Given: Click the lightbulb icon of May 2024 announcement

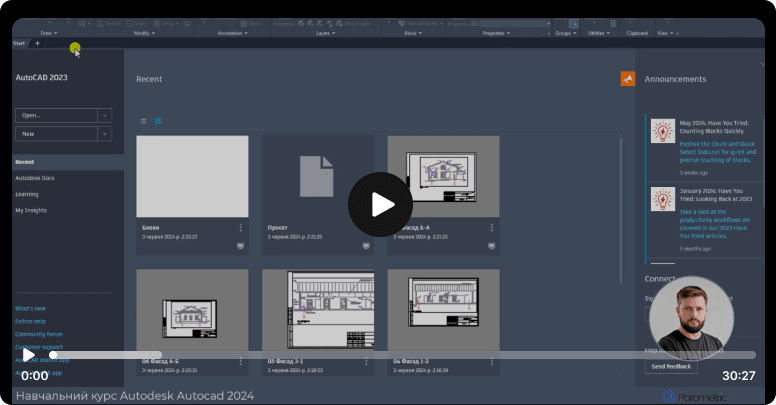Looking at the screenshot, I should 663,131.
